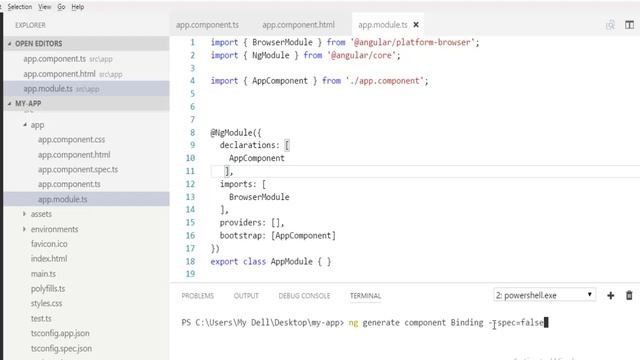Click '@NgModule({' on line 8

pyautogui.click(x=236, y=133)
